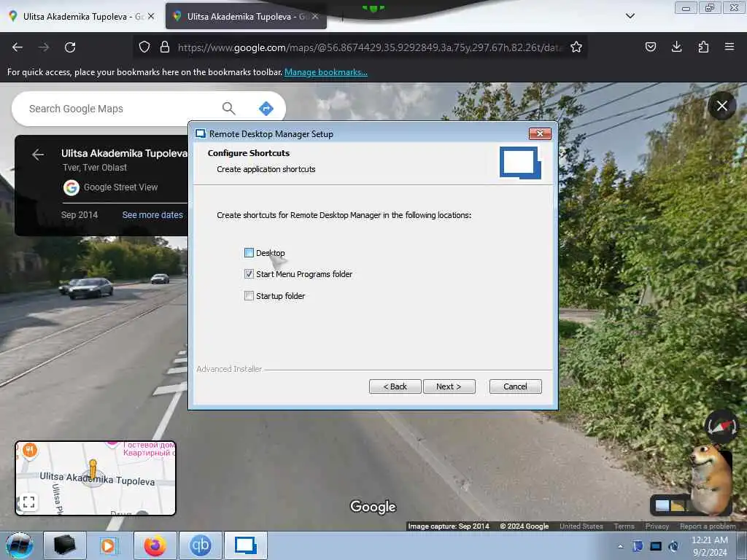Open the list all tabs dropdown
This screenshot has width=747, height=560.
pos(630,16)
